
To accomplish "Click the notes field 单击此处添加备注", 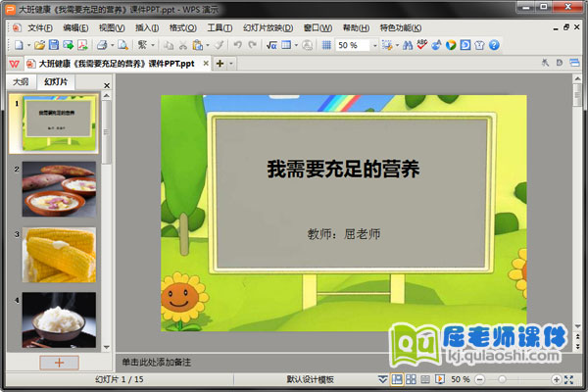I will [157, 363].
